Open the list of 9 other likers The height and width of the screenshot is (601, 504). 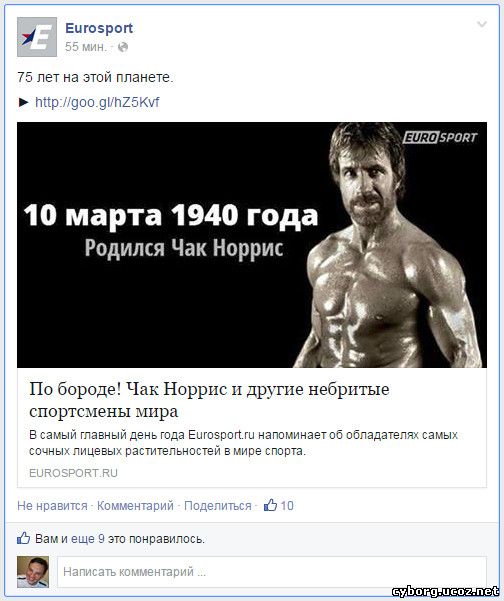(x=101, y=539)
